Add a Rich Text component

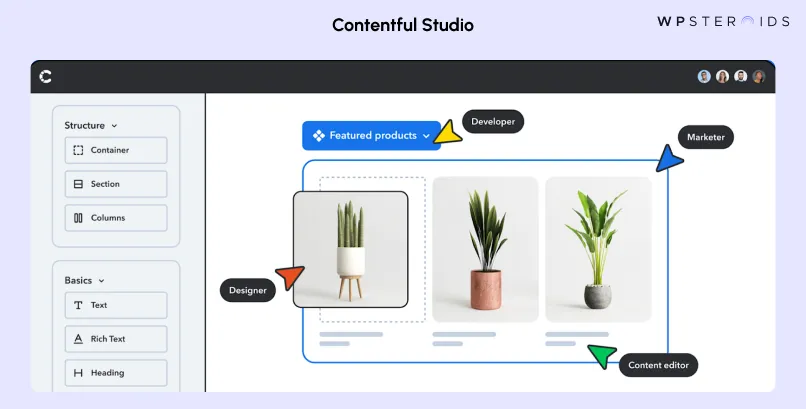point(116,339)
